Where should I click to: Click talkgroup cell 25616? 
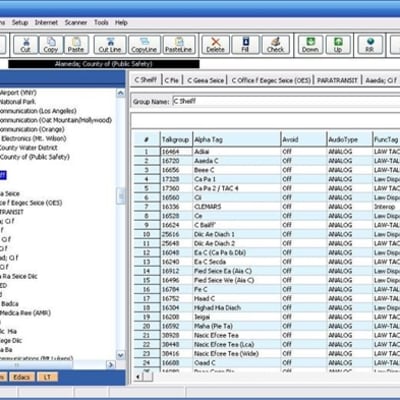pos(176,234)
